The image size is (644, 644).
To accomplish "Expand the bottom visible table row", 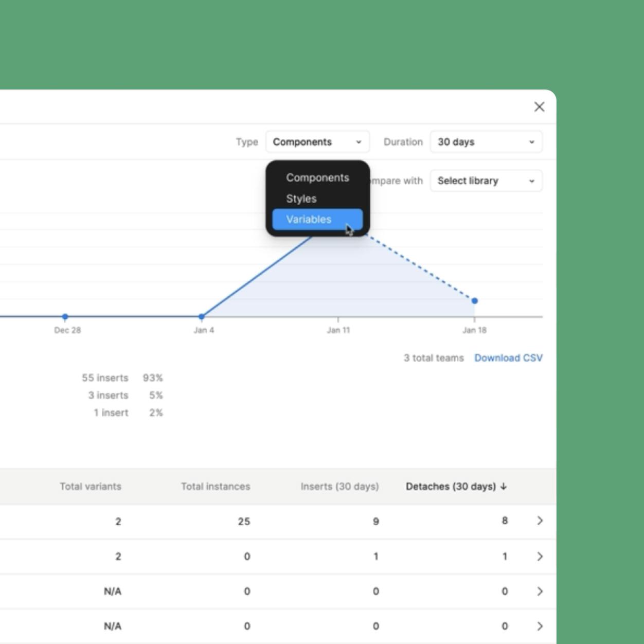I will [x=540, y=626].
